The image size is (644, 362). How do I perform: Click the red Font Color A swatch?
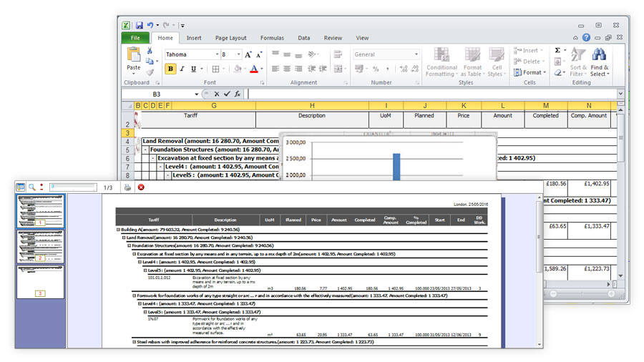(x=254, y=69)
